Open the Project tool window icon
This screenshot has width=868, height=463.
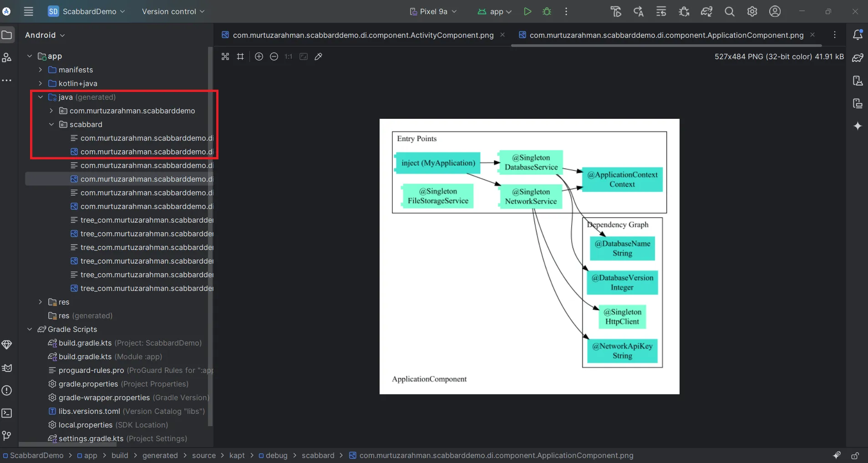point(7,35)
